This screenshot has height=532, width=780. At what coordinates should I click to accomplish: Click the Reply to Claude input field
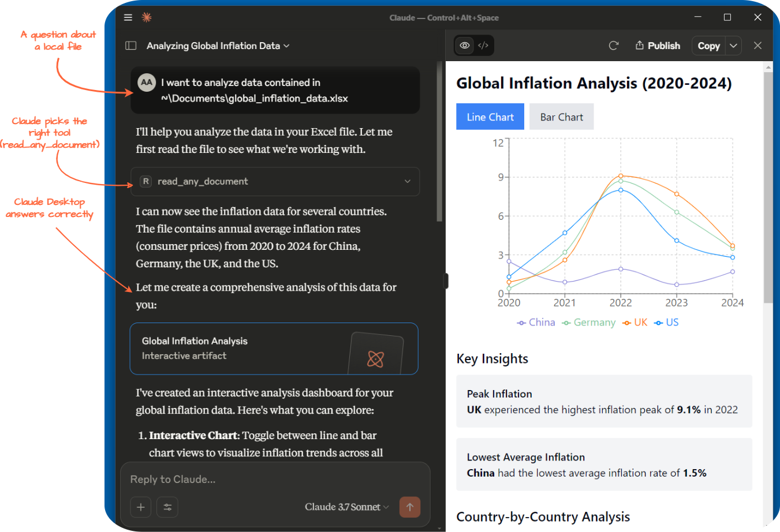pos(275,479)
